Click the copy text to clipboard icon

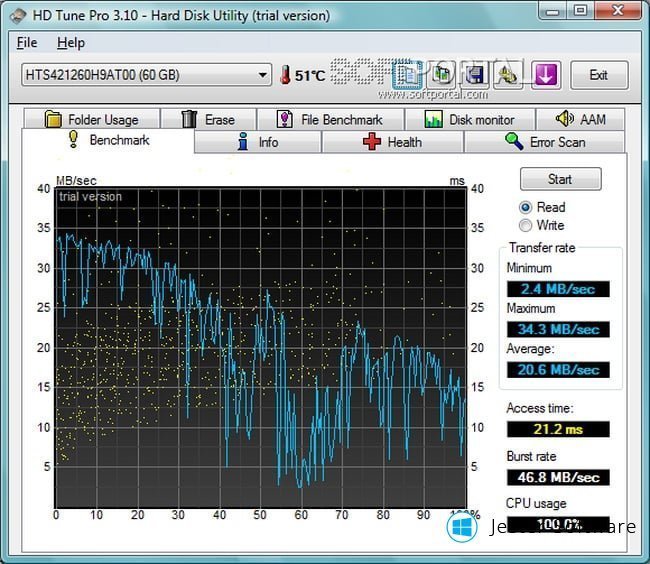[x=407, y=75]
